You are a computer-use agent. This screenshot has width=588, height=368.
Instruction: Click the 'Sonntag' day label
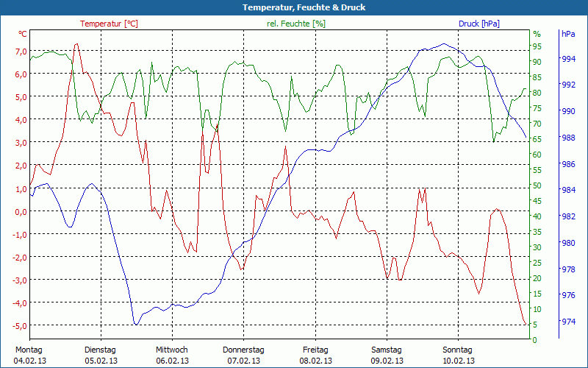click(457, 350)
